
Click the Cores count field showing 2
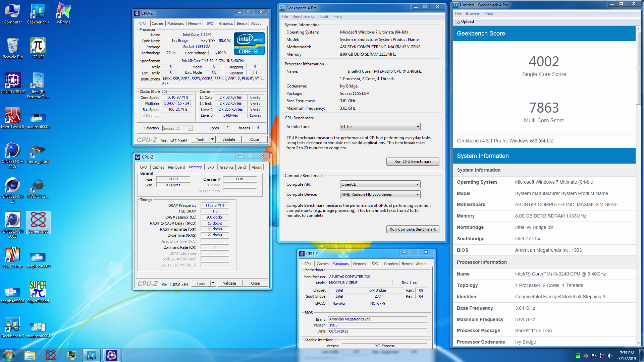[x=227, y=128]
